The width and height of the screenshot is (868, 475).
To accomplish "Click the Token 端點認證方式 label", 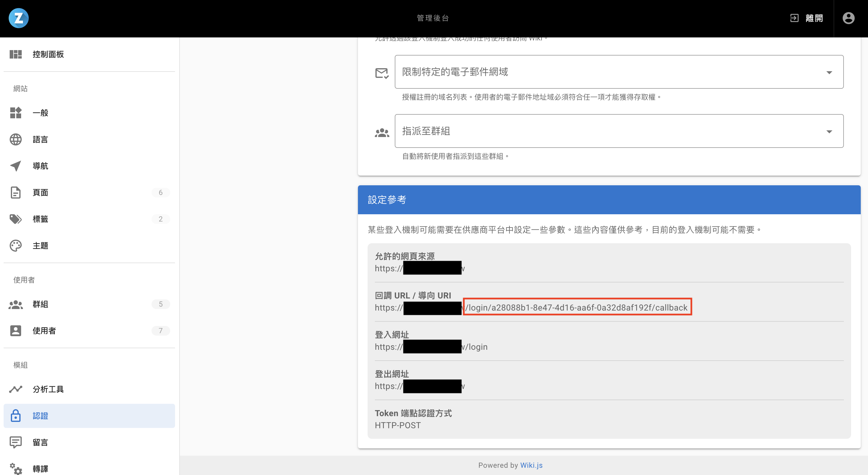I will [x=413, y=413].
